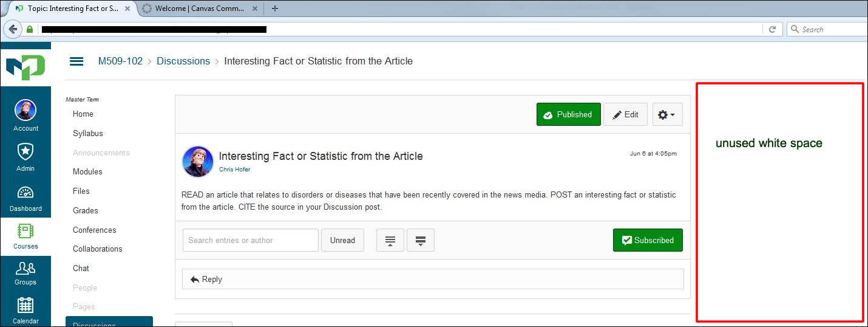The width and height of the screenshot is (868, 327).
Task: Click the institution logo in the sidebar
Action: point(25,66)
